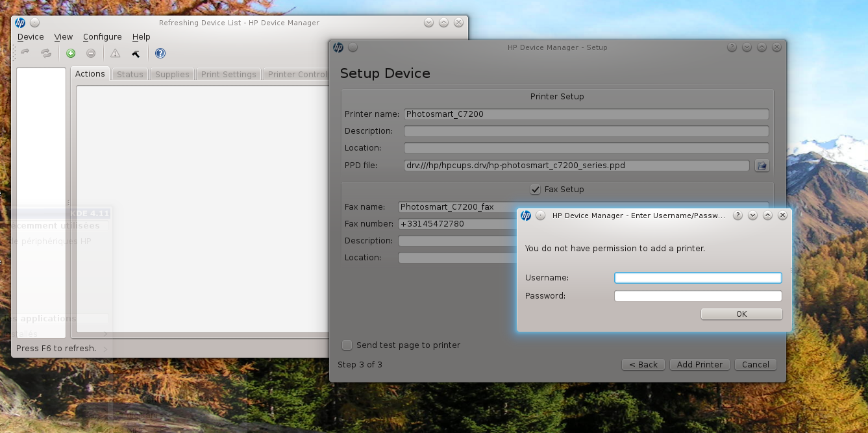Click the 'Setup Device' heading

385,73
